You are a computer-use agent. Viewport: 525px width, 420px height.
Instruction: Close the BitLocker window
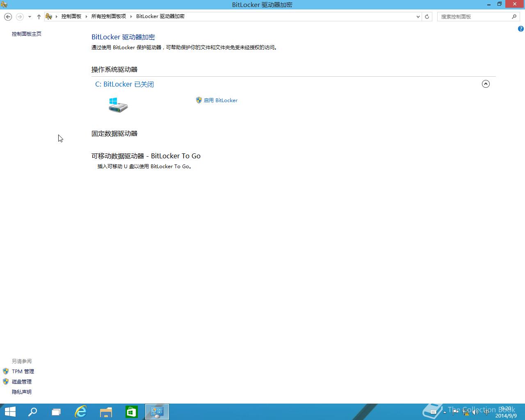click(x=515, y=4)
